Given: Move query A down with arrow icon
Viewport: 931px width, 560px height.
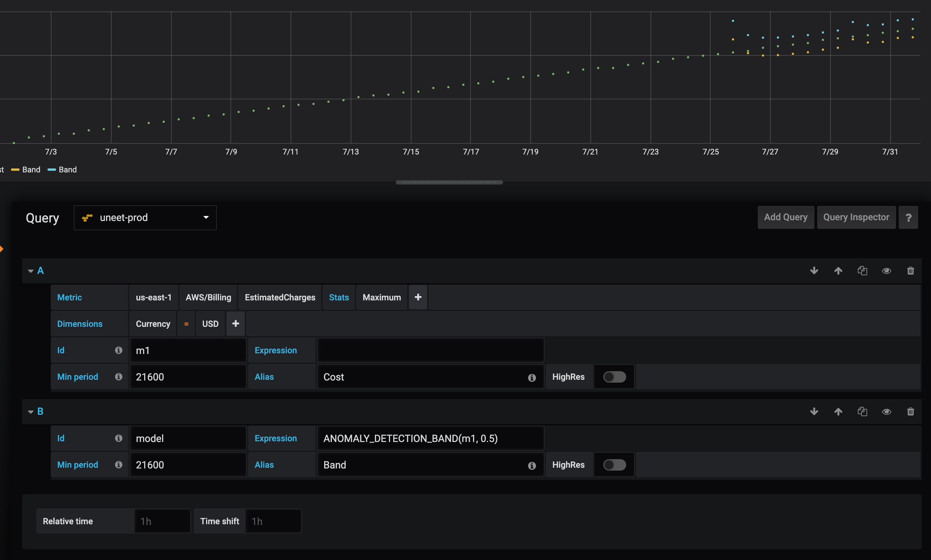Looking at the screenshot, I should click(x=814, y=271).
